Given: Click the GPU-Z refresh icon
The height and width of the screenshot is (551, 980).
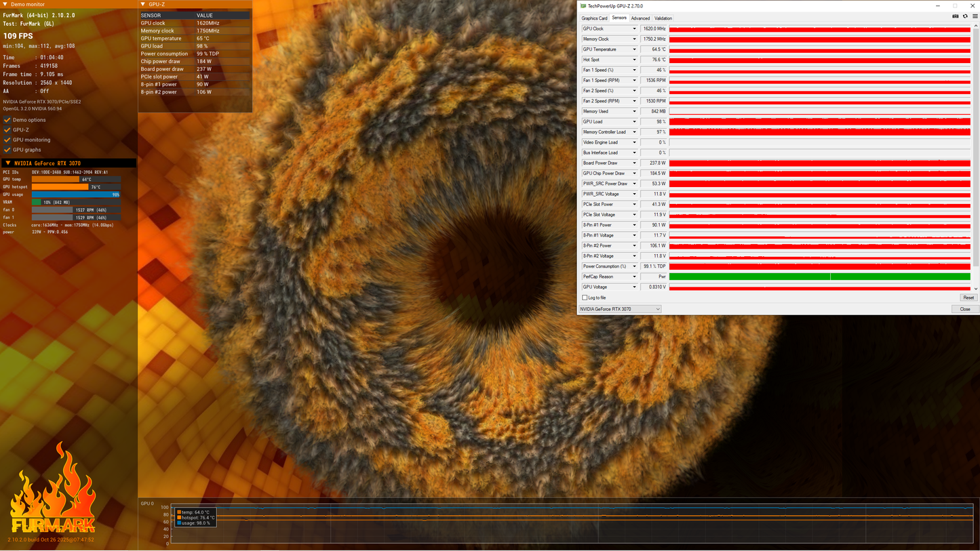Looking at the screenshot, I should (x=965, y=16).
